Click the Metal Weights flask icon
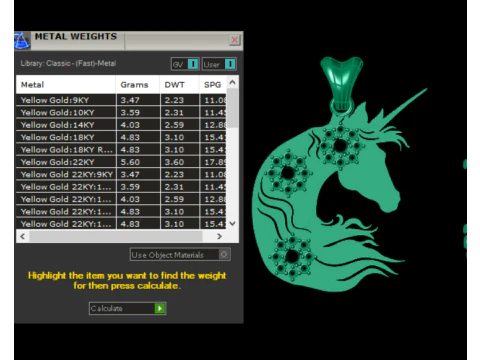This screenshot has width=480, height=360. point(22,41)
